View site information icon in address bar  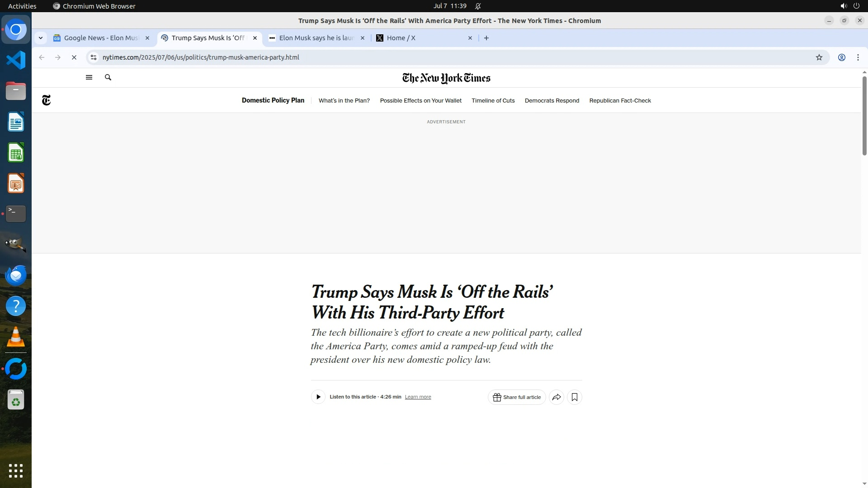[x=94, y=57]
